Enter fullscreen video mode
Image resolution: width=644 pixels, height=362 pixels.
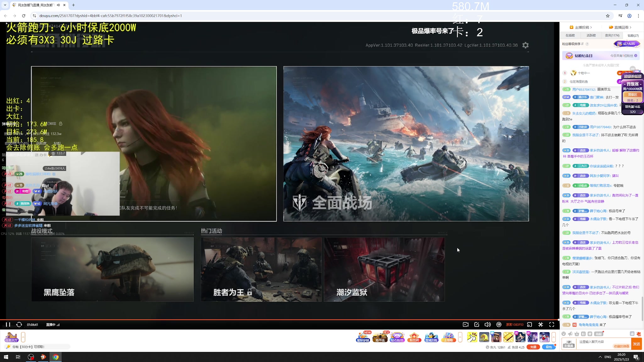click(x=552, y=325)
